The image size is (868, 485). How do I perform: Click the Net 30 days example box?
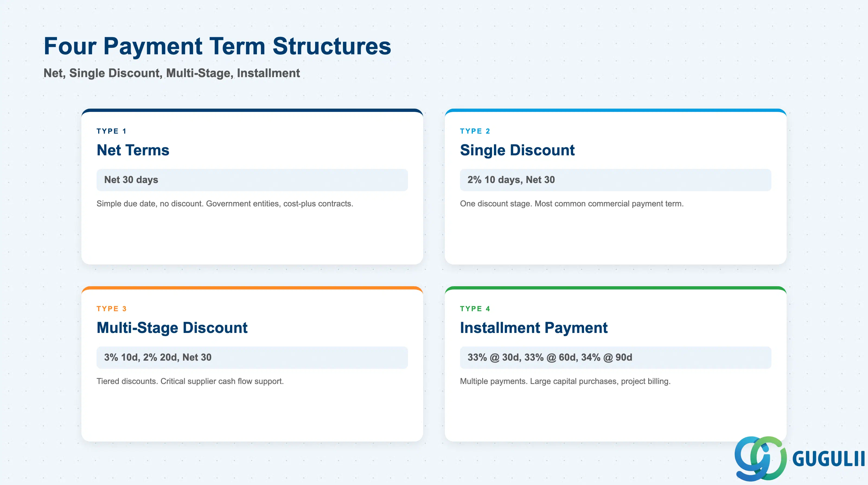pyautogui.click(x=252, y=180)
